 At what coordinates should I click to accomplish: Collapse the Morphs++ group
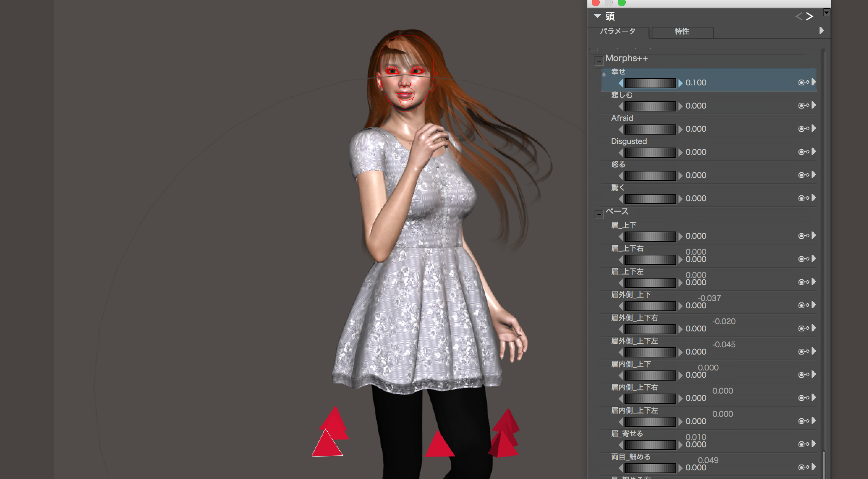coord(599,61)
